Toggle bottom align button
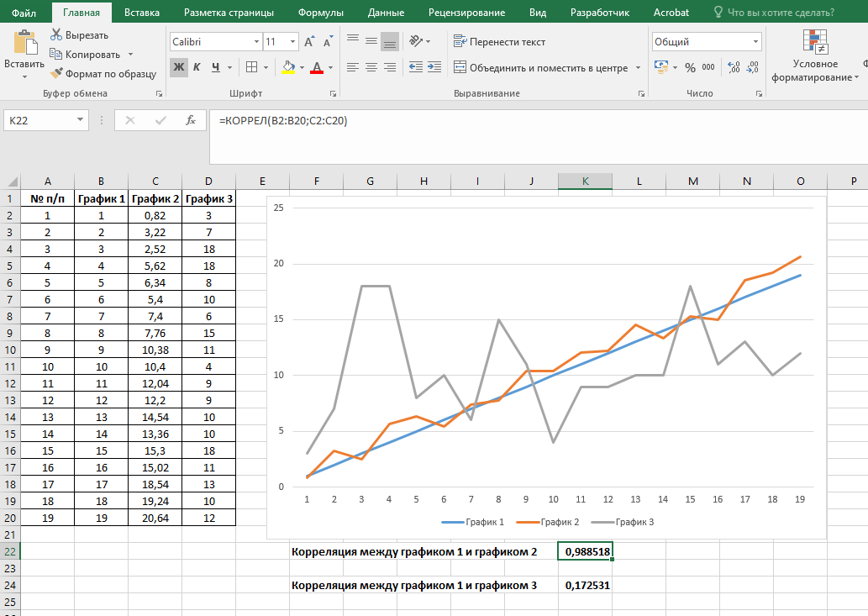Viewport: 868px width, 616px height. click(x=390, y=41)
